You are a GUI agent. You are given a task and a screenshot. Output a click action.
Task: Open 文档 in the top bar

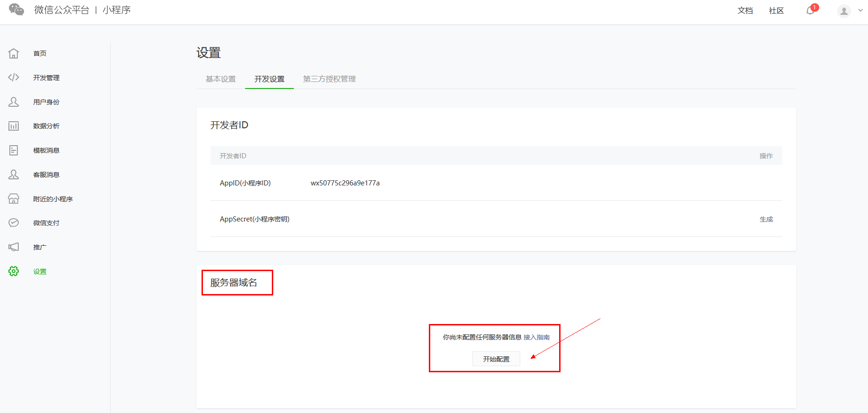click(745, 11)
